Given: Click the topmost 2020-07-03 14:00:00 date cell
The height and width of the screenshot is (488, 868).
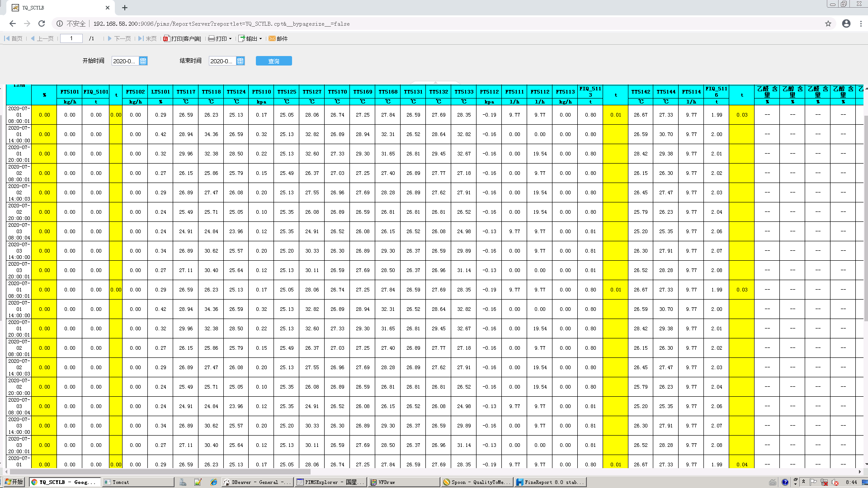Looking at the screenshot, I should [19, 251].
